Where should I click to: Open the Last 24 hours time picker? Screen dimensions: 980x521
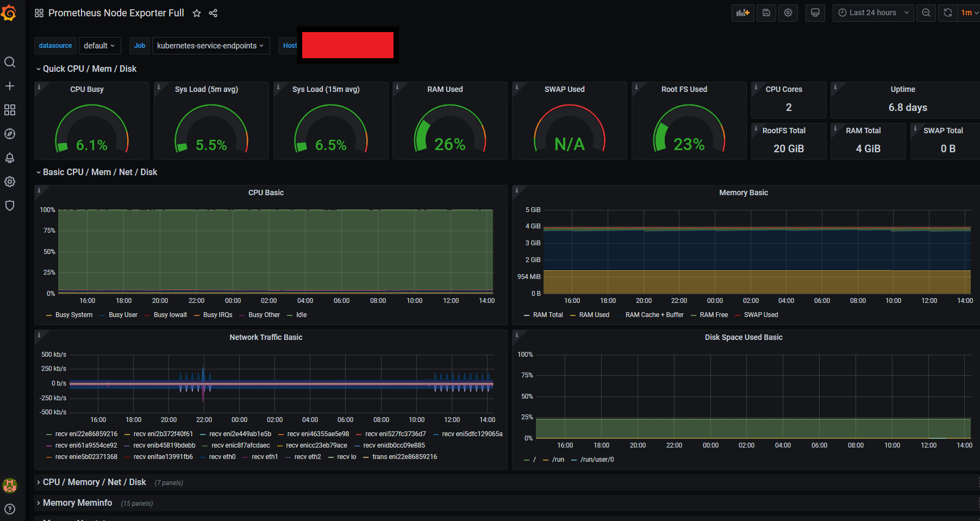point(873,13)
